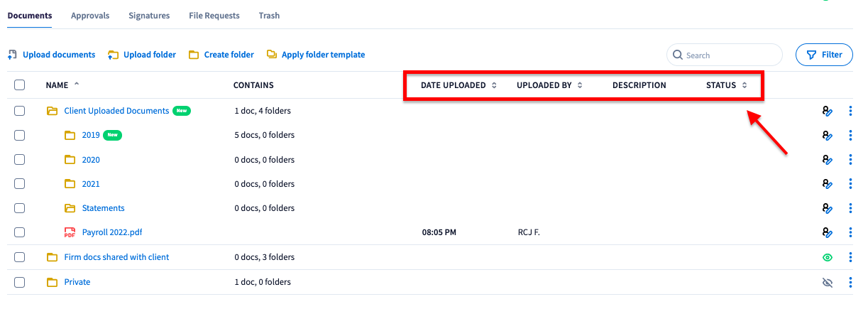This screenshot has width=868, height=309.
Task: Check the 2021 folder checkbox
Action: click(20, 184)
